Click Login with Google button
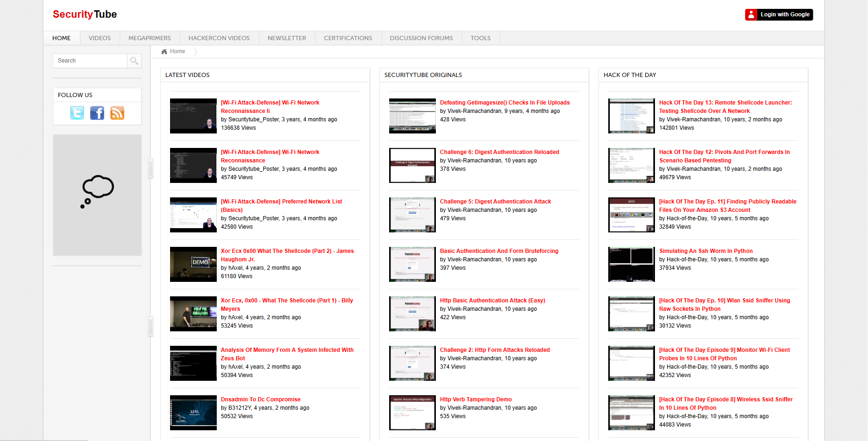Viewport: 868px width, 441px height. tap(779, 14)
